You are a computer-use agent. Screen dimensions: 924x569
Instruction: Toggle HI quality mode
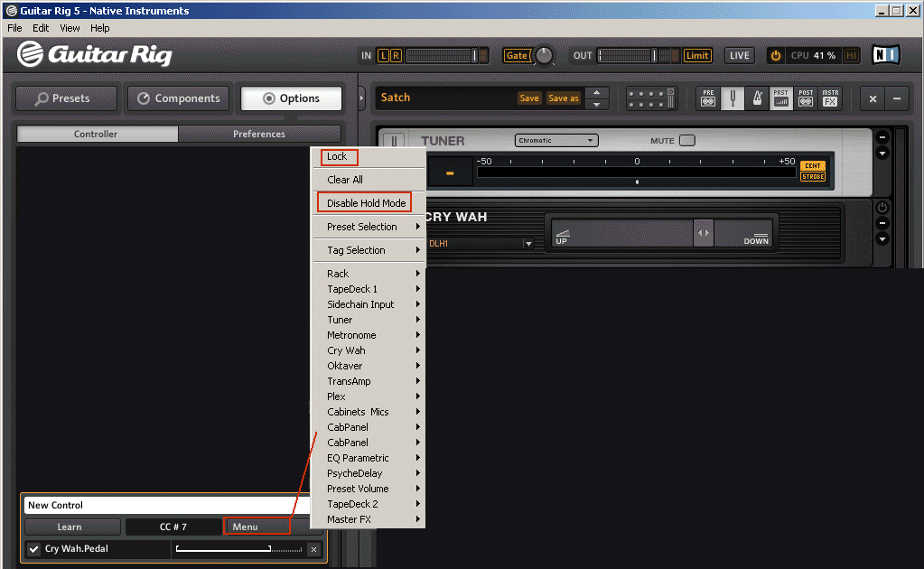pos(851,55)
